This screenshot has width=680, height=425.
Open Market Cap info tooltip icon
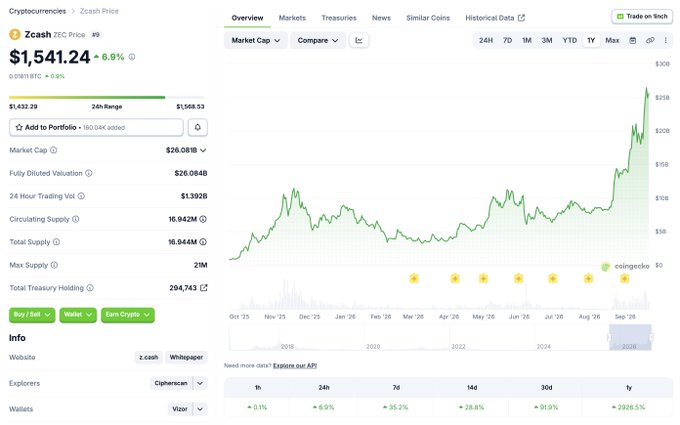click(x=53, y=150)
